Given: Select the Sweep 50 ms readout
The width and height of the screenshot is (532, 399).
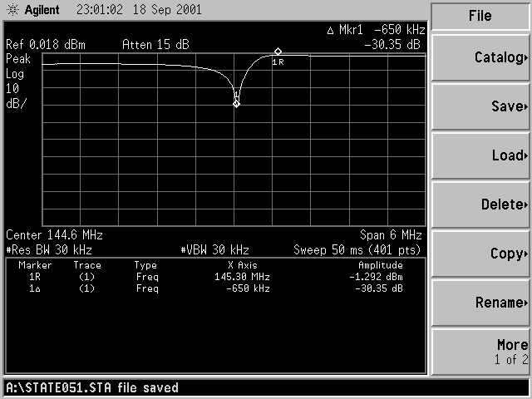Looking at the screenshot, I should [357, 249].
